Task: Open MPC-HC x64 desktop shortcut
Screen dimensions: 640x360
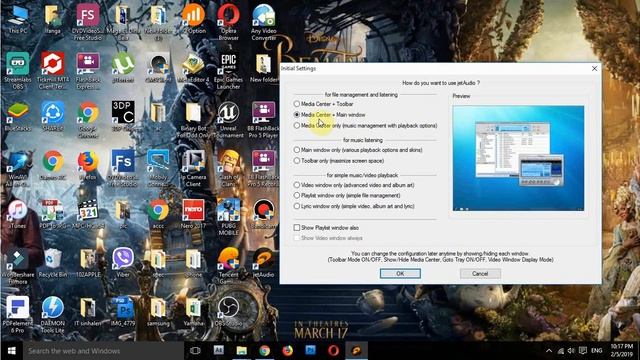Action: (x=87, y=214)
